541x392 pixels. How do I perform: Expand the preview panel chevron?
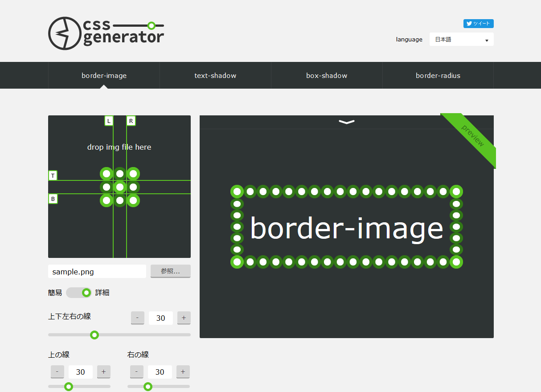(346, 122)
